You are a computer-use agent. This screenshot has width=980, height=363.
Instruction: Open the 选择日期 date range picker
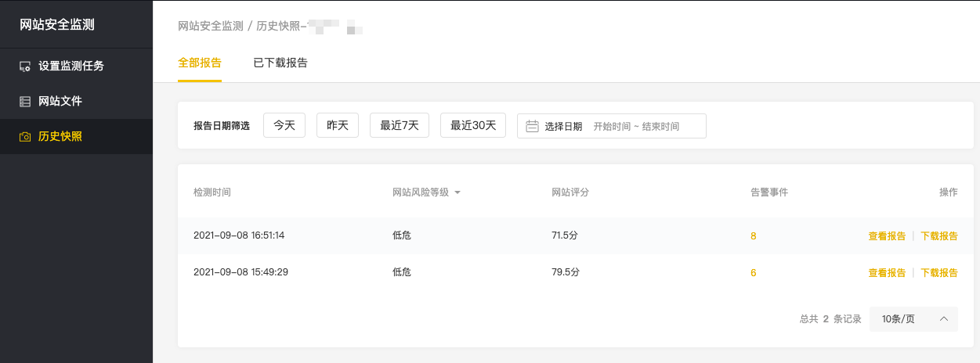click(x=611, y=126)
